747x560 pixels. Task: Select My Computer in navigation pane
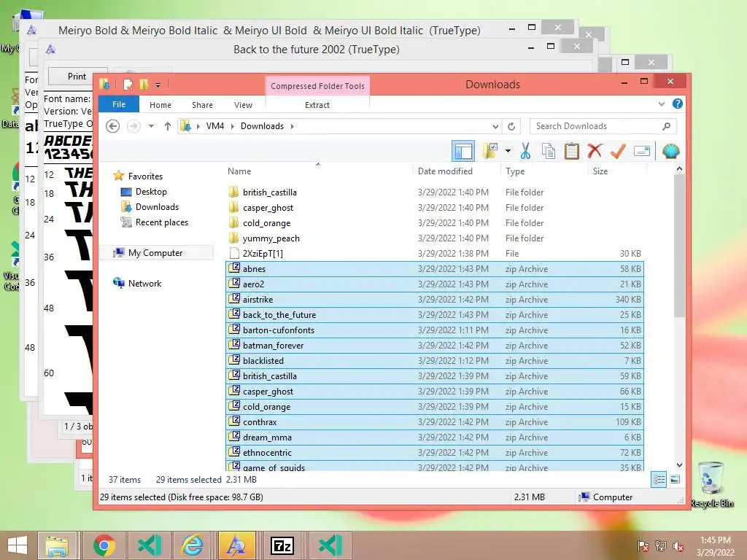155,253
